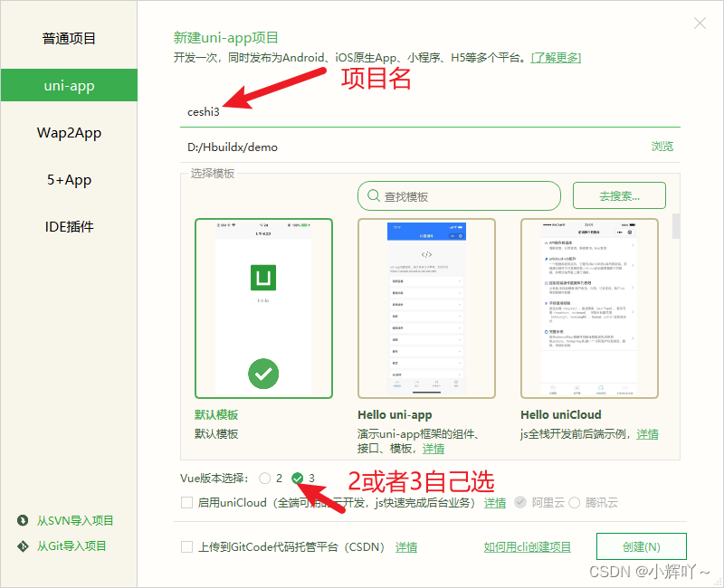
Task: Open the Wap2App project type
Action: (70, 133)
